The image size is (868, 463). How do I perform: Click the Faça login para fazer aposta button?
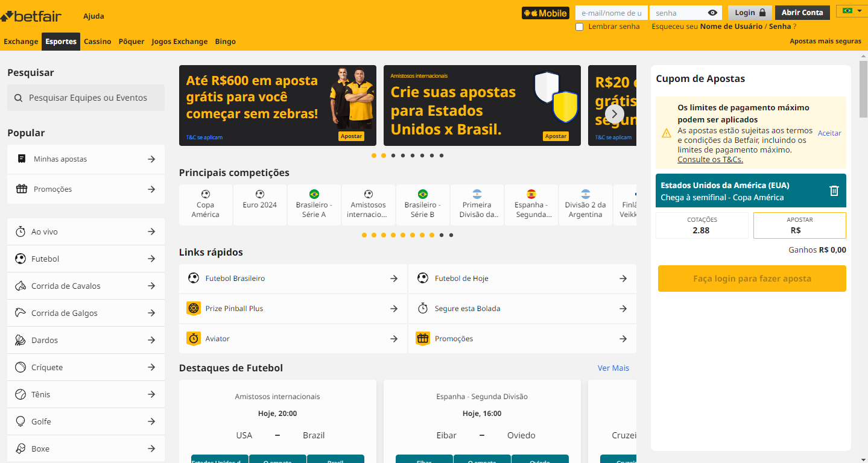click(752, 279)
